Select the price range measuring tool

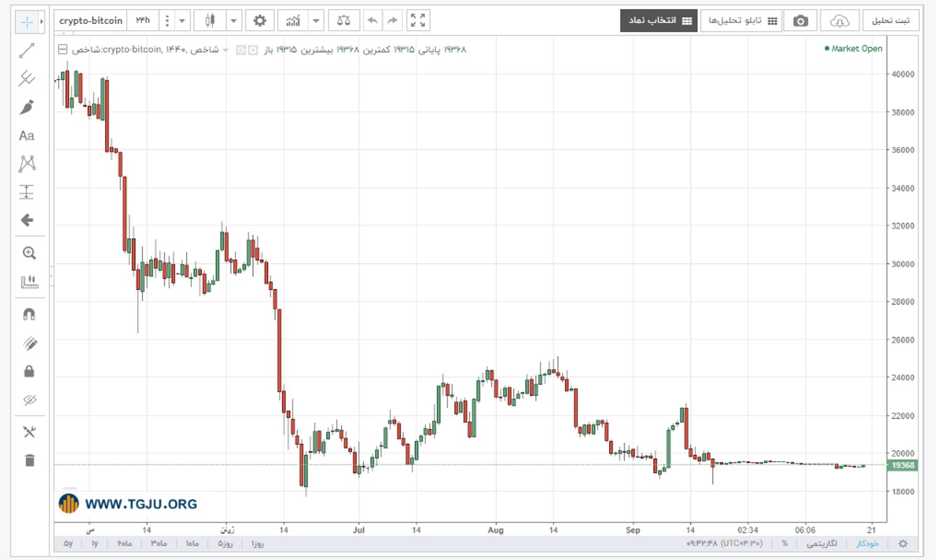coord(27,192)
